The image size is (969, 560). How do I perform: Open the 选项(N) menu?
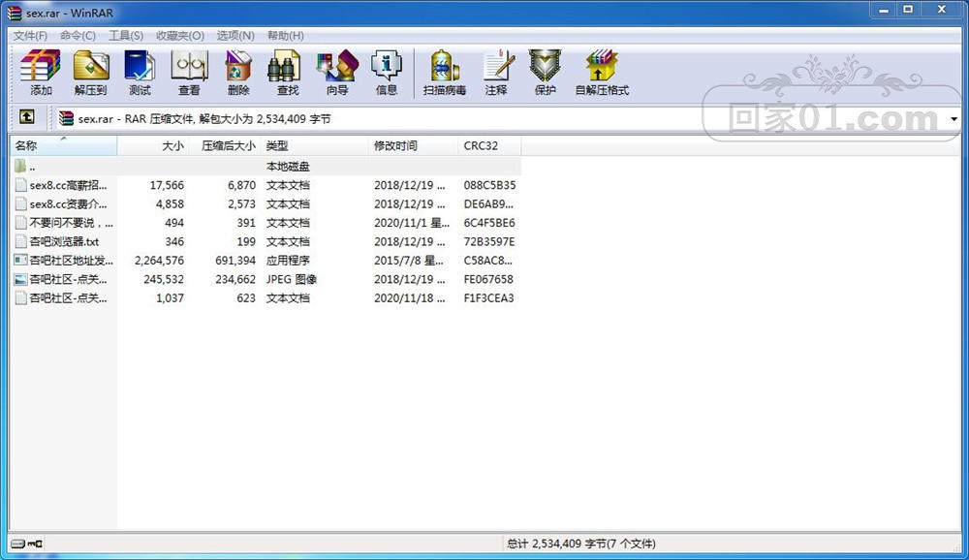(235, 36)
